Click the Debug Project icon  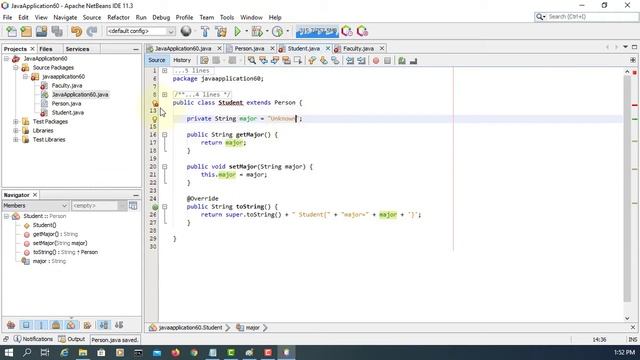click(x=257, y=31)
